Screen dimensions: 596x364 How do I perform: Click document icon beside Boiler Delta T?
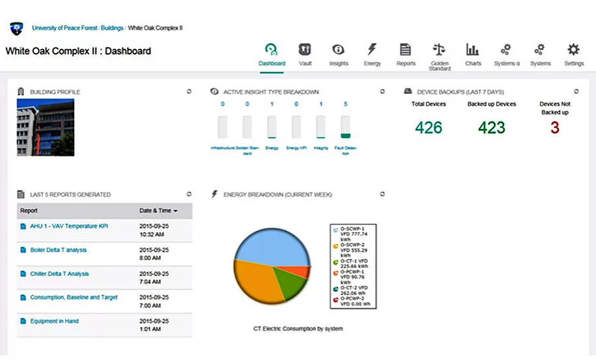(23, 250)
